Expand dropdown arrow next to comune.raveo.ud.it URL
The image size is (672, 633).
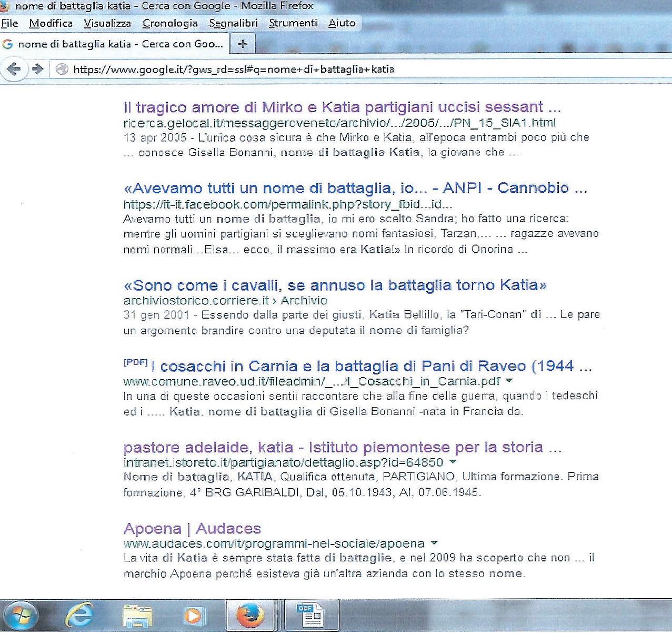click(x=509, y=381)
